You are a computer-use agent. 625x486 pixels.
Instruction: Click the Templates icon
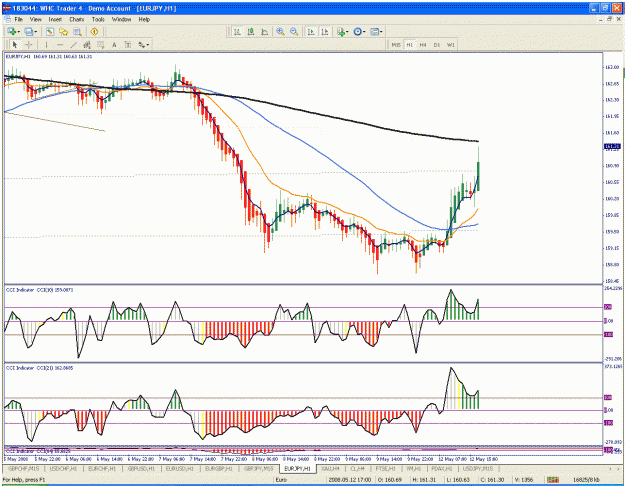coord(374,31)
